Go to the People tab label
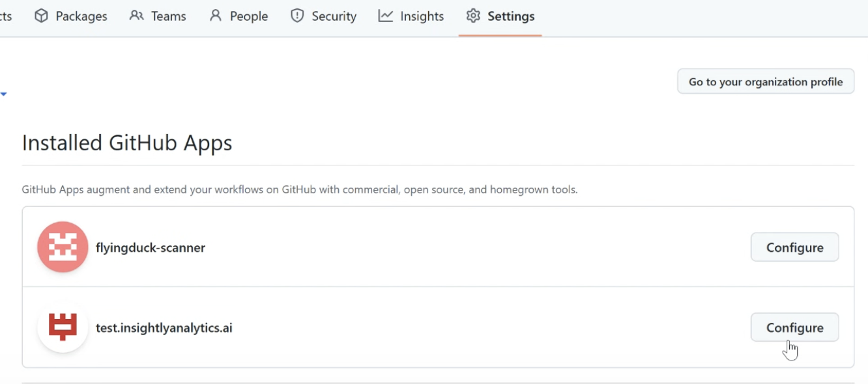The image size is (868, 384). tap(249, 16)
